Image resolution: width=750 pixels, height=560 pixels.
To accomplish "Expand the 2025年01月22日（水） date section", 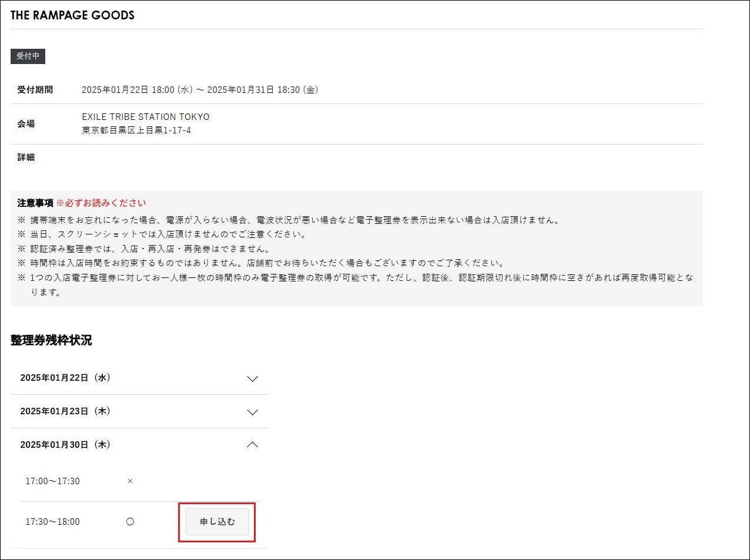I will click(x=140, y=378).
